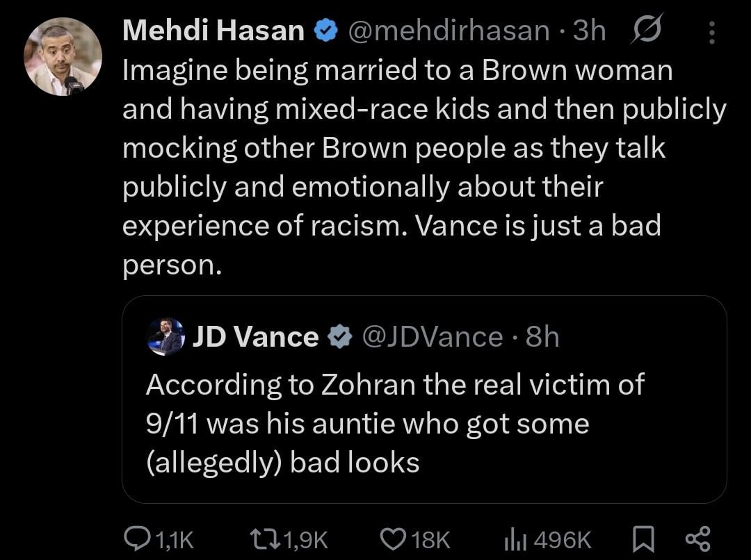This screenshot has width=751, height=560.
Task: Click the 18K likes count
Action: pyautogui.click(x=431, y=538)
